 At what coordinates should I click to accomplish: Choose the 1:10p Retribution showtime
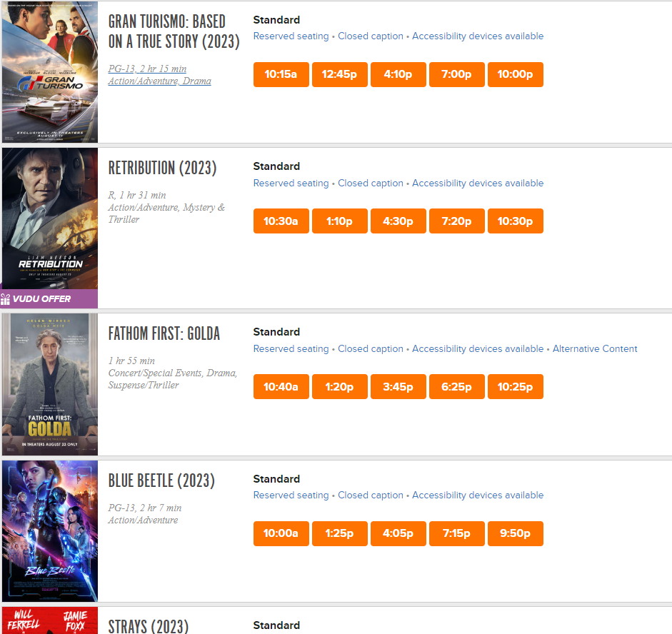click(x=339, y=221)
